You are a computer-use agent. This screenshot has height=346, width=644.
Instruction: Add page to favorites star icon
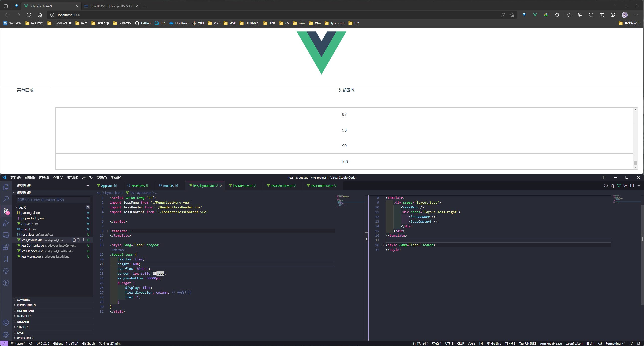pyautogui.click(x=512, y=15)
